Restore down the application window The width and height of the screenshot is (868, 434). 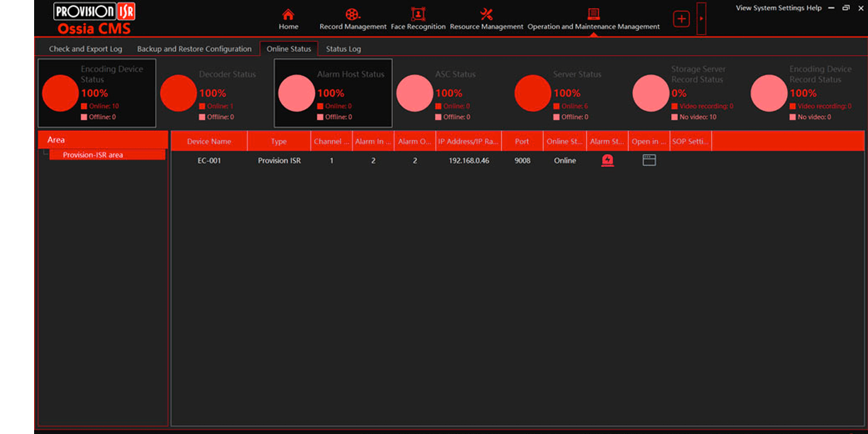point(846,7)
